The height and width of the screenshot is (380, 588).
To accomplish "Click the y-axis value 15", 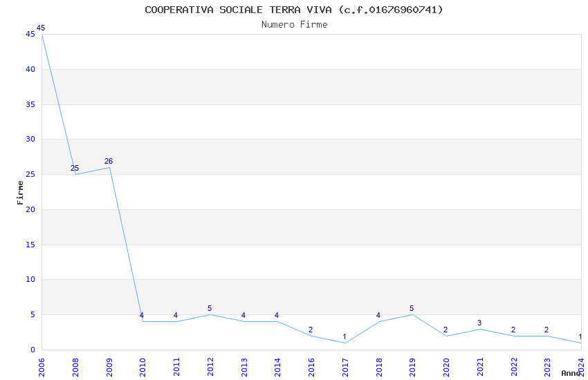I will click(30, 245).
